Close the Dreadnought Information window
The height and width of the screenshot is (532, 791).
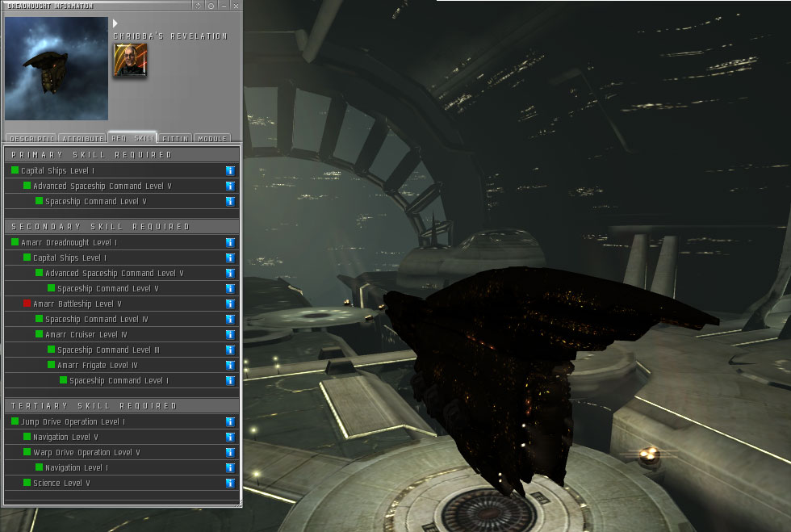click(x=236, y=6)
